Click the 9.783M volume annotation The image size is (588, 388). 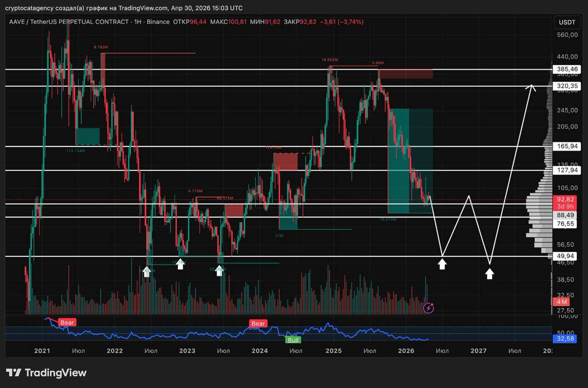(x=100, y=48)
